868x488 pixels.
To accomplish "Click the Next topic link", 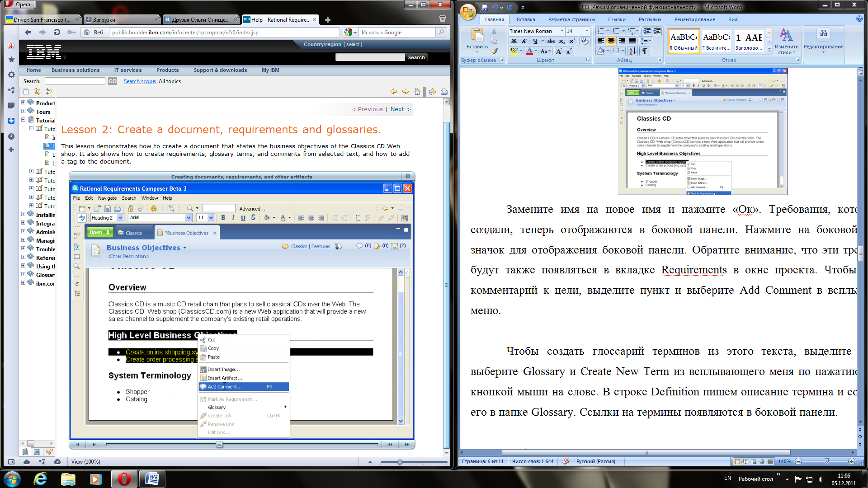I will (401, 109).
